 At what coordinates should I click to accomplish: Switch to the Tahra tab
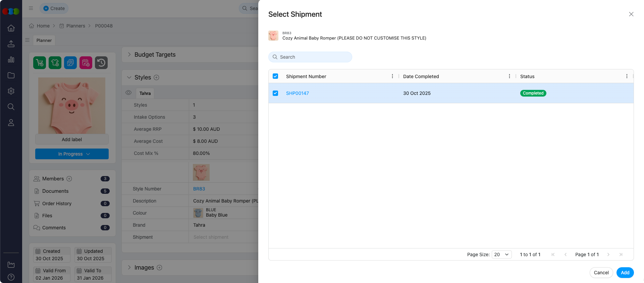pos(145,93)
